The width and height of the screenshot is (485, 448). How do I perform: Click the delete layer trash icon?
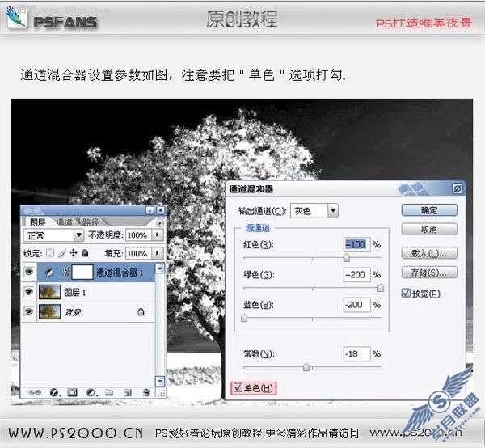tap(145, 392)
